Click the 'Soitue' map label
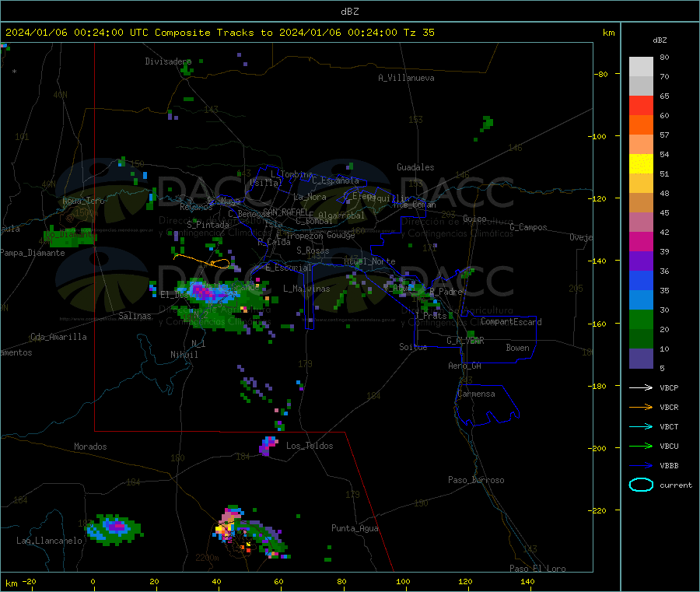Screen dimensions: 700x592 (x=413, y=347)
